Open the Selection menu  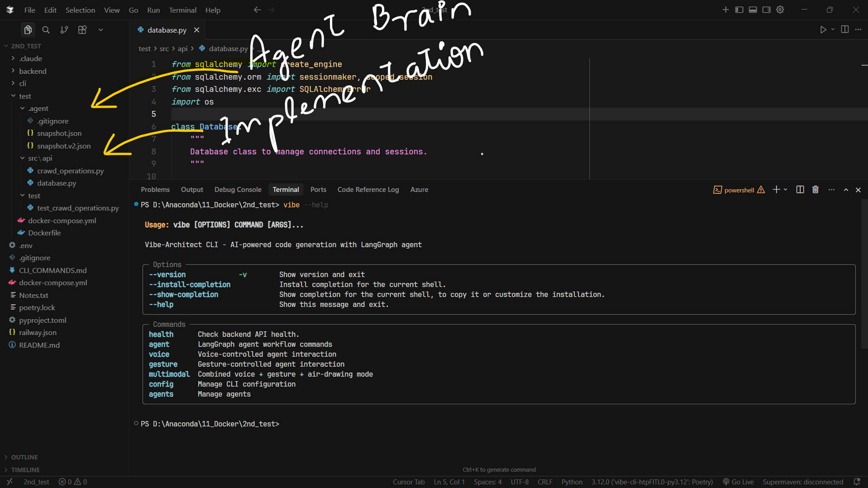80,10
